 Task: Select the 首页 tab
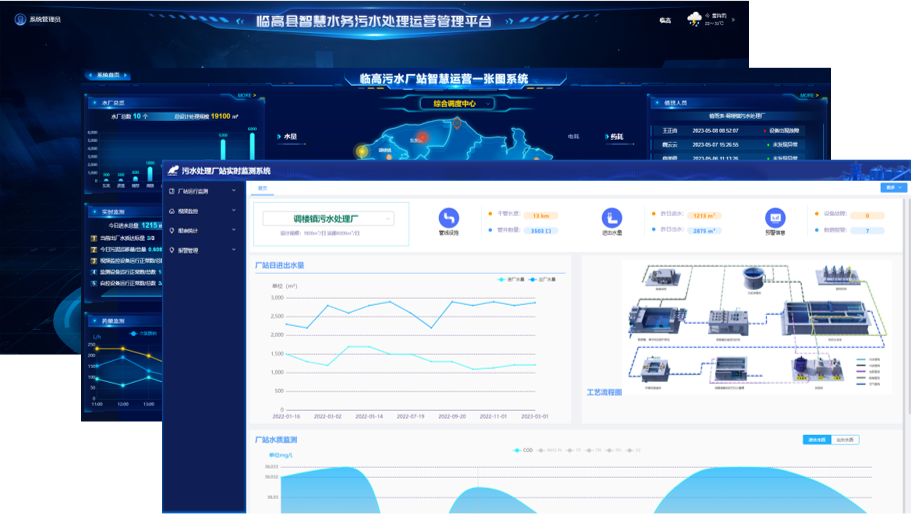coord(263,188)
